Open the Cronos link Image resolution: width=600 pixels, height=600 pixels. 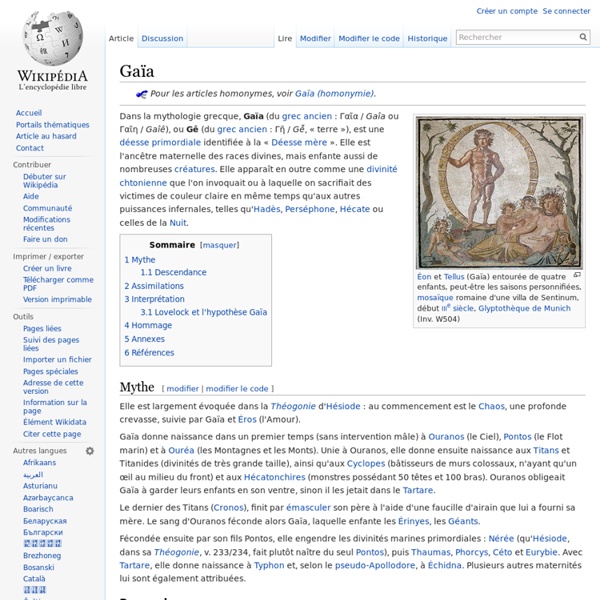point(228,508)
